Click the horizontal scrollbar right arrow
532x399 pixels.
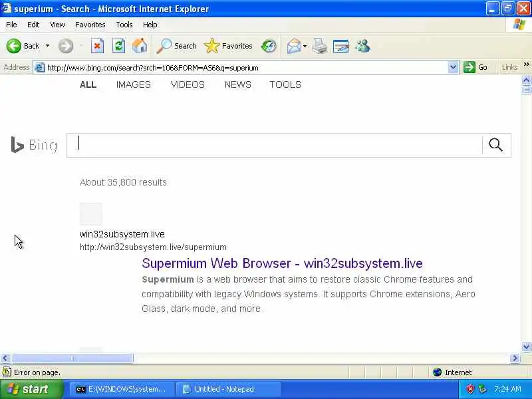(515, 358)
